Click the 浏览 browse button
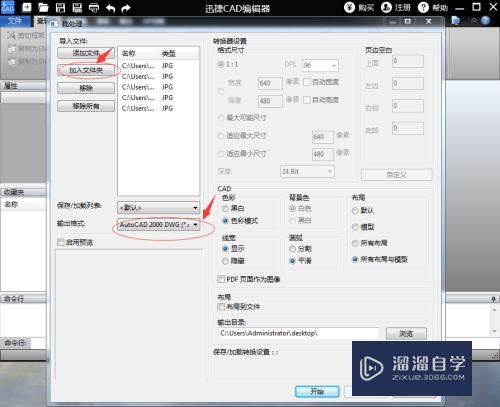500x407 pixels. pyautogui.click(x=406, y=333)
